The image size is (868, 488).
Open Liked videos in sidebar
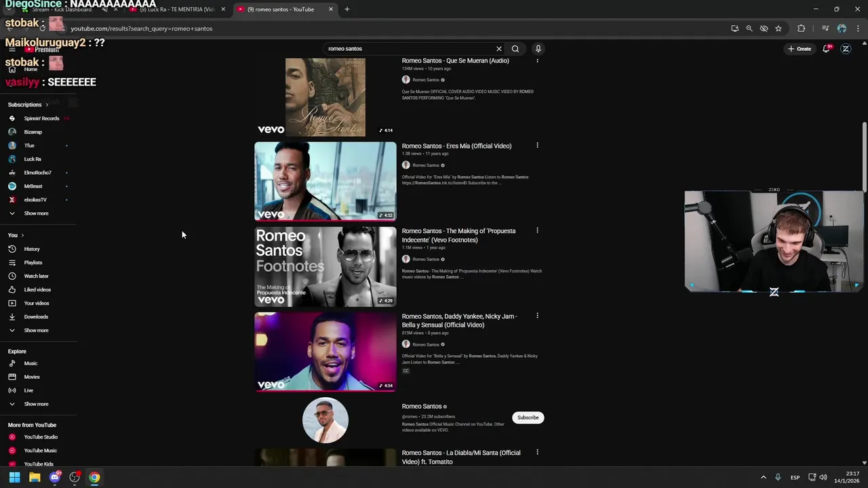coord(38,289)
